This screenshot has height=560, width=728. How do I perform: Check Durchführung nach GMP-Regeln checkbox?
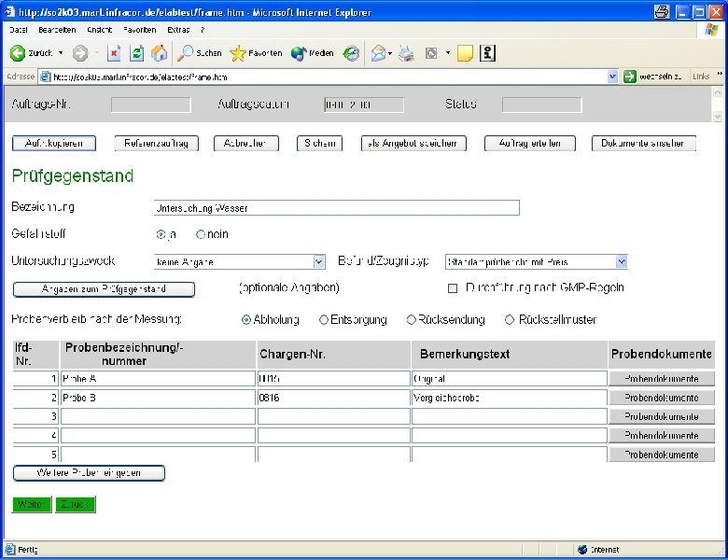point(453,288)
